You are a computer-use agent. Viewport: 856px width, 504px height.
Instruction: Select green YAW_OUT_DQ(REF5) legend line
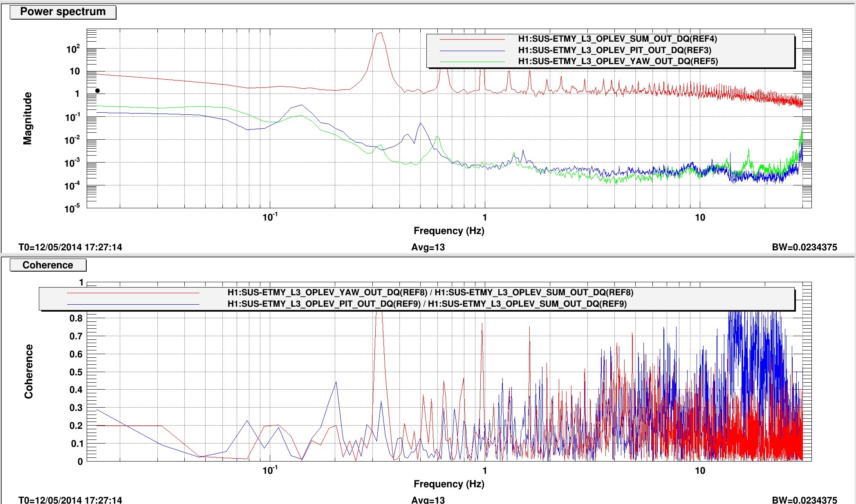click(x=472, y=61)
